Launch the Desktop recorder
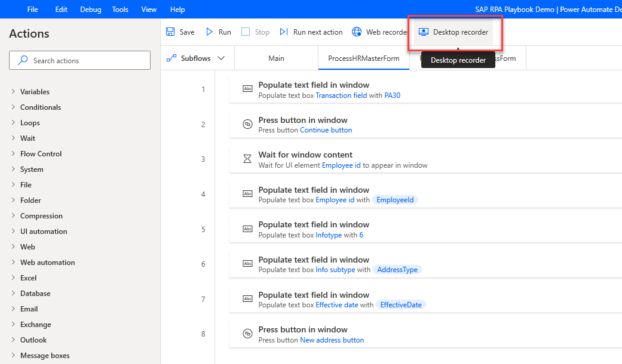 point(454,32)
